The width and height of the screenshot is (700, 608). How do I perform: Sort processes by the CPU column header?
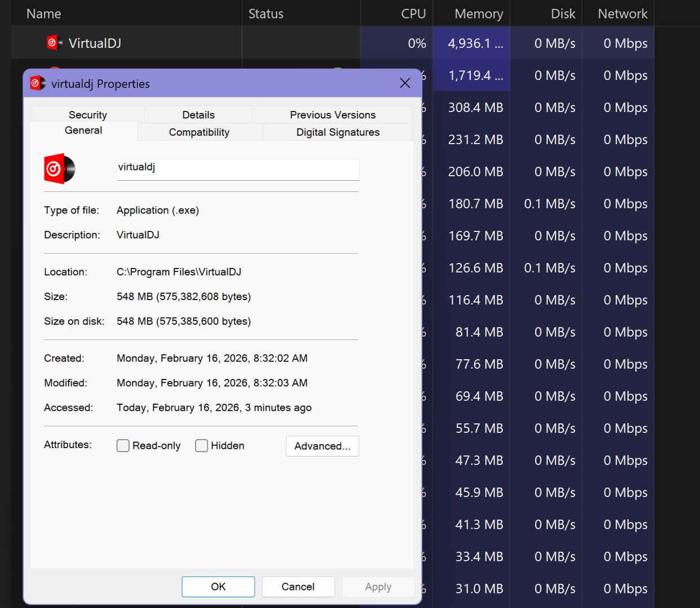[x=413, y=14]
